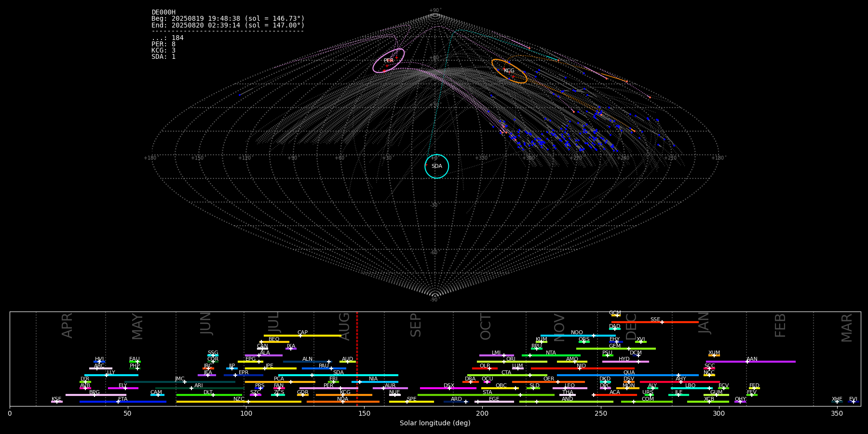868x434 pixels.
Task: Click the SDA radiant circle on sky map
Action: click(x=437, y=166)
